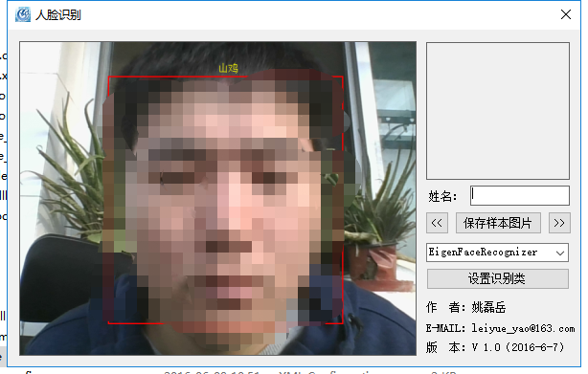588x374 pixels.
Task: Click the empty sample preview panel
Action: pos(498,111)
